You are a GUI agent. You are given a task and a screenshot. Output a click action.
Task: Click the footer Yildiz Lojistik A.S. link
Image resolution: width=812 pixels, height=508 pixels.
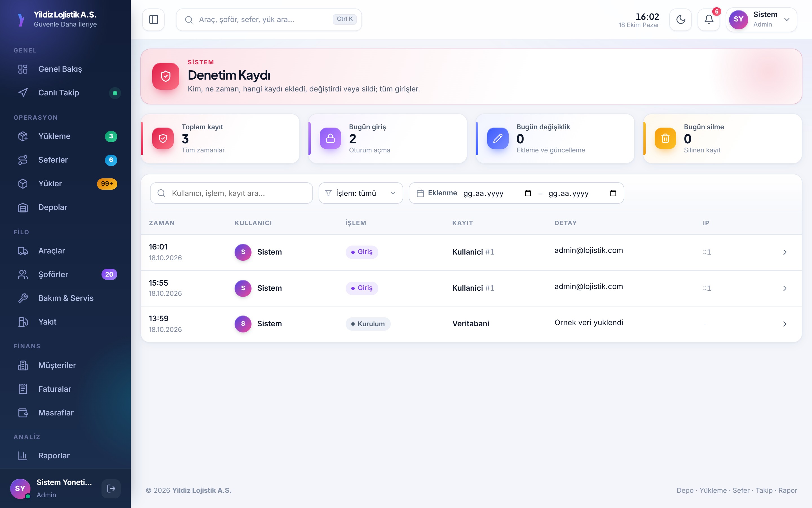pyautogui.click(x=202, y=490)
